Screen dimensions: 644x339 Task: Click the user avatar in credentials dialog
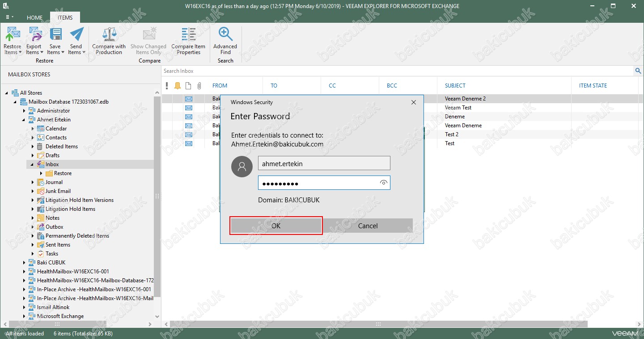pyautogui.click(x=242, y=167)
